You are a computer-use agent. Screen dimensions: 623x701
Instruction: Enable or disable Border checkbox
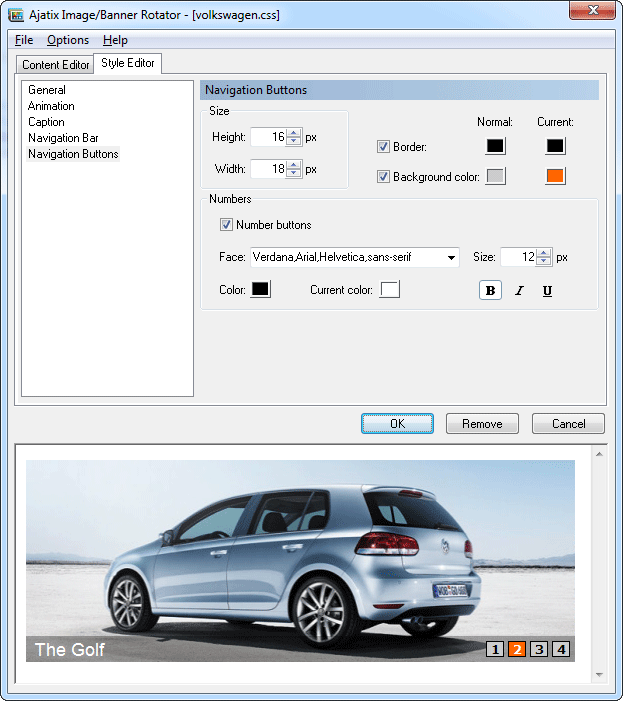383,147
